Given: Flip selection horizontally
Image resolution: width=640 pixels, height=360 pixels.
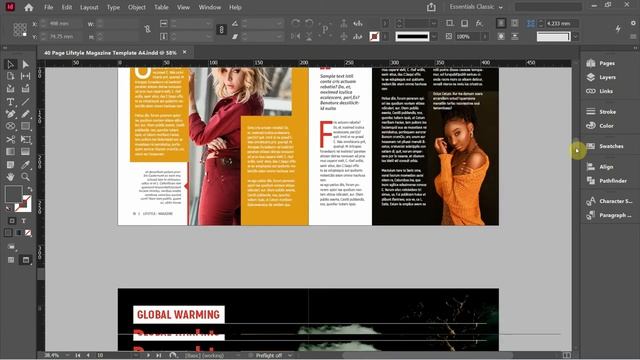Looking at the screenshot, I should (296, 36).
